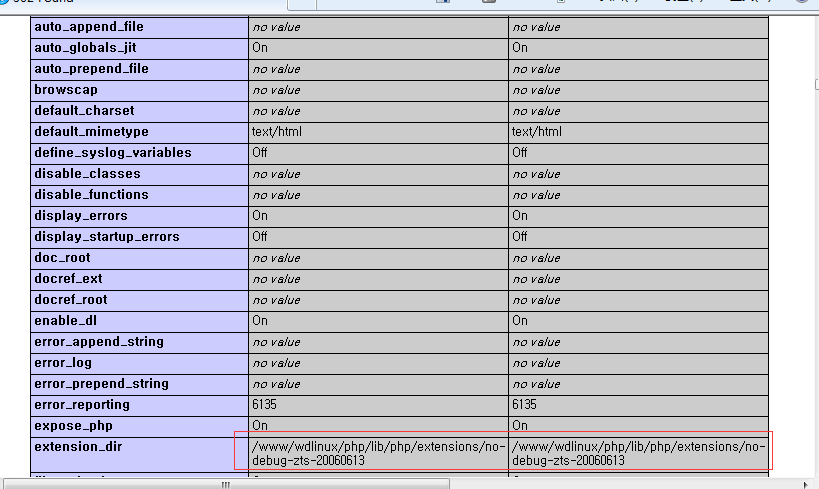Click second 6135 value in error_reporting row
This screenshot has width=819, height=489.
coord(524,404)
